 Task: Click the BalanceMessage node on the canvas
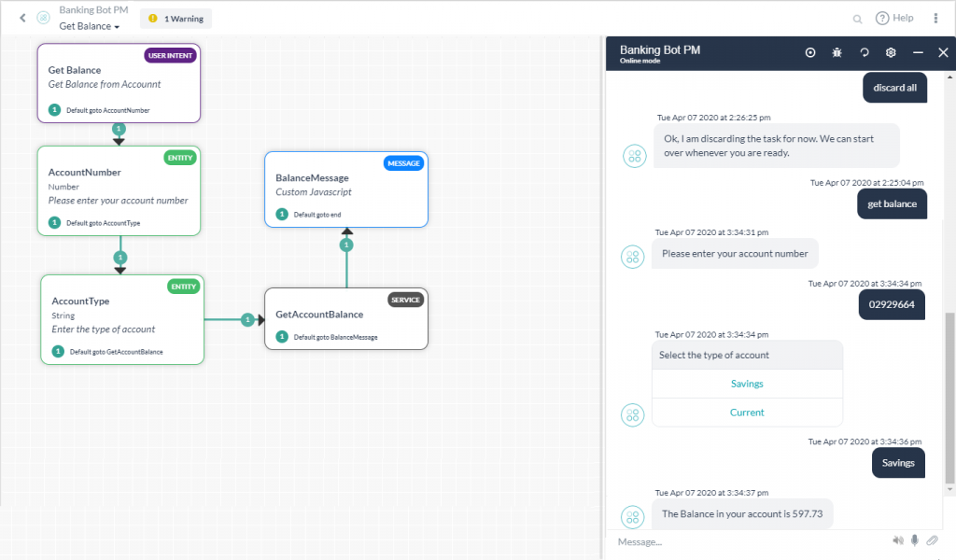(346, 189)
